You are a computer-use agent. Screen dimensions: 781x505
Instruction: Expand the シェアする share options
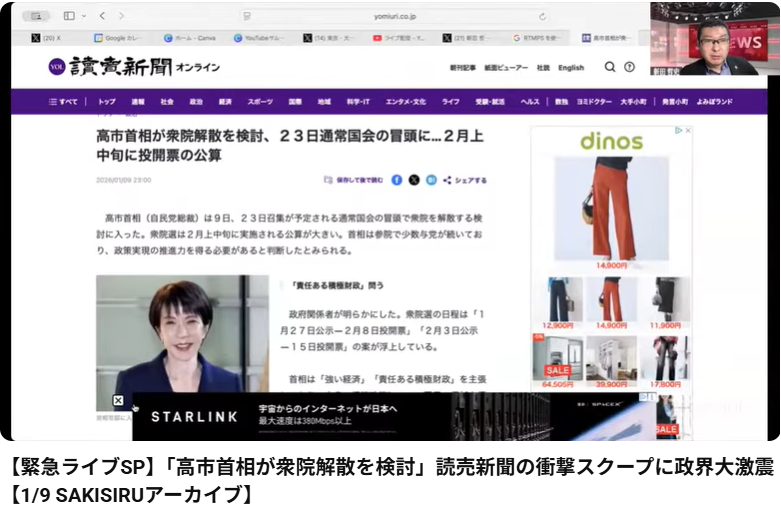point(464,180)
